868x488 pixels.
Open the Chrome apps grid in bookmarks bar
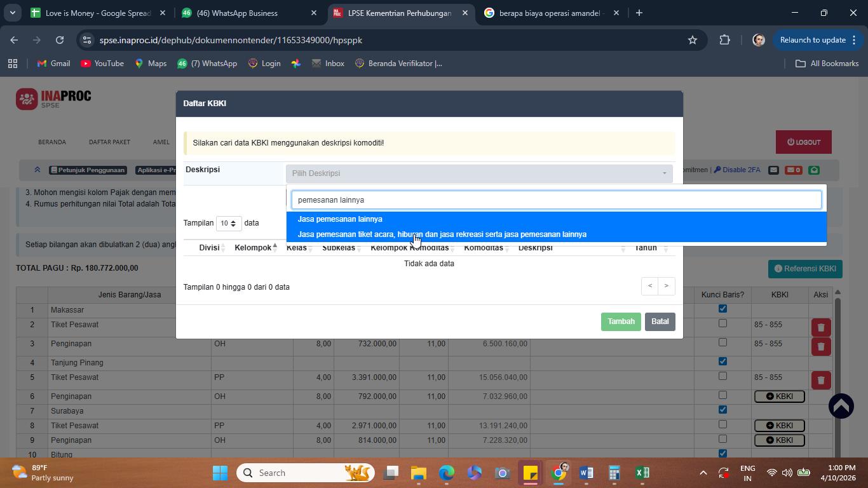[13, 64]
